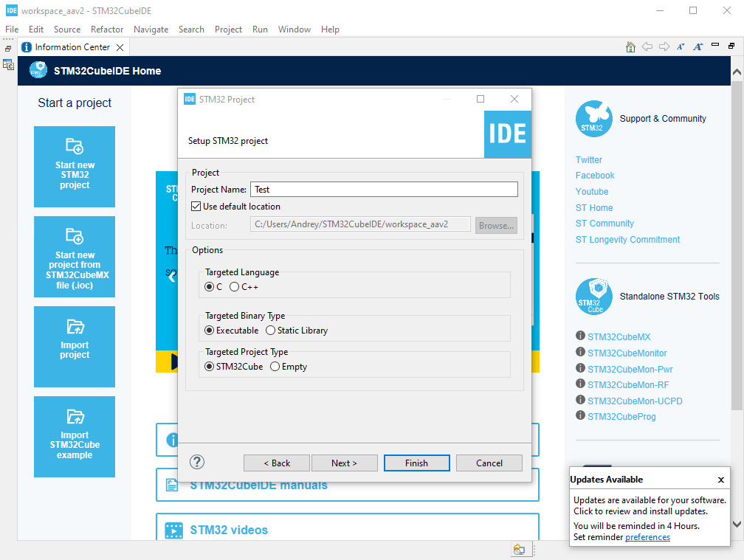This screenshot has height=560, width=744.
Task: Open the C/C++ perspective icon in sidebar
Action: [x=9, y=64]
